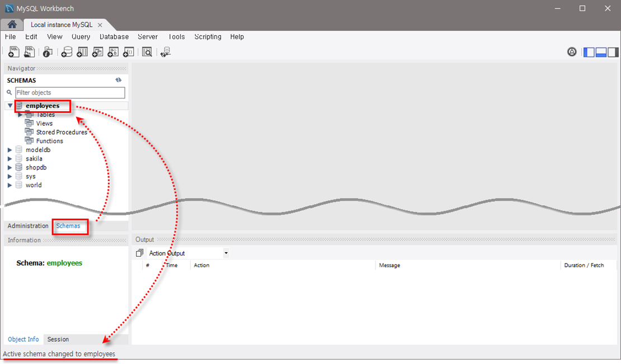Open the settings icon at toolbar right

coord(572,52)
